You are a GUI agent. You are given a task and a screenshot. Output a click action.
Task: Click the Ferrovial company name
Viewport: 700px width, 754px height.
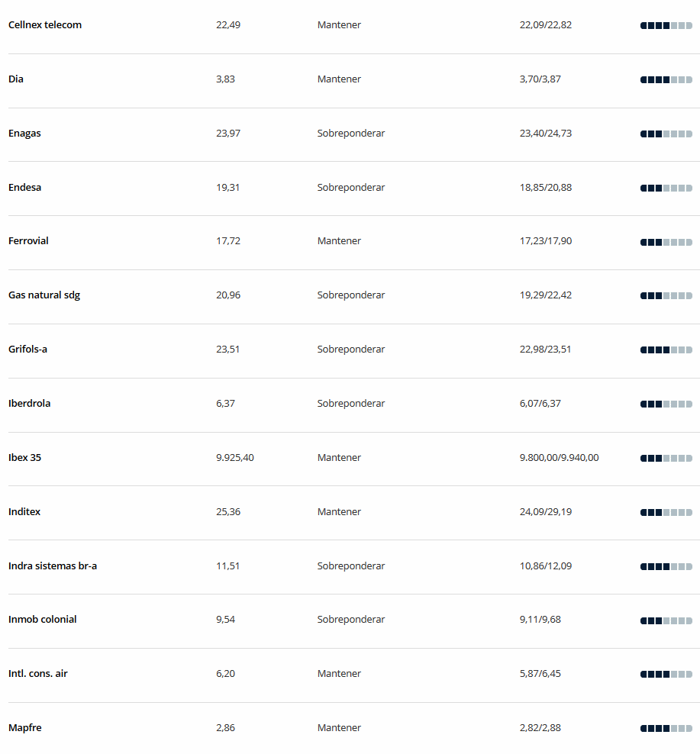tap(28, 241)
